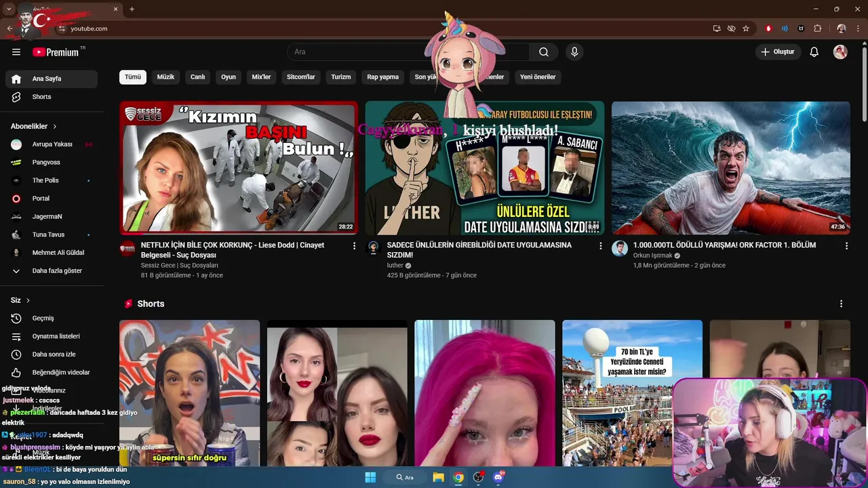Image resolution: width=868 pixels, height=488 pixels.
Task: Open the OBS Studio taskbar icon
Action: click(479, 477)
